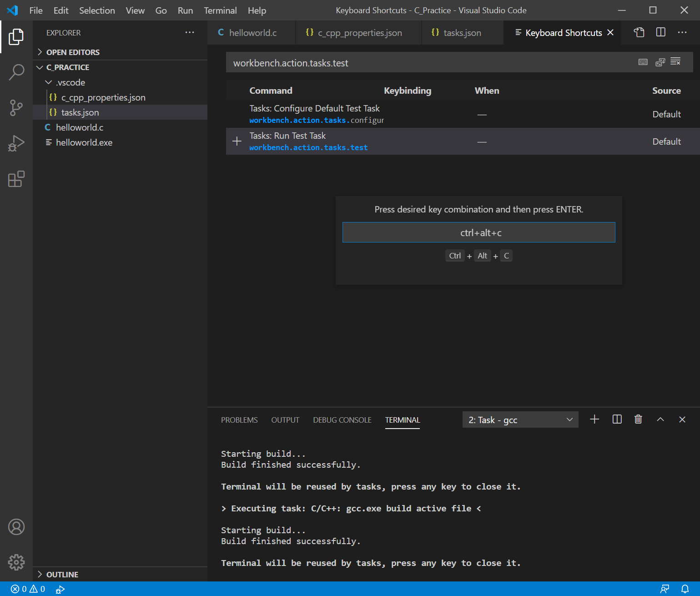The width and height of the screenshot is (700, 596).
Task: Open the Accounts menu icon
Action: click(16, 527)
